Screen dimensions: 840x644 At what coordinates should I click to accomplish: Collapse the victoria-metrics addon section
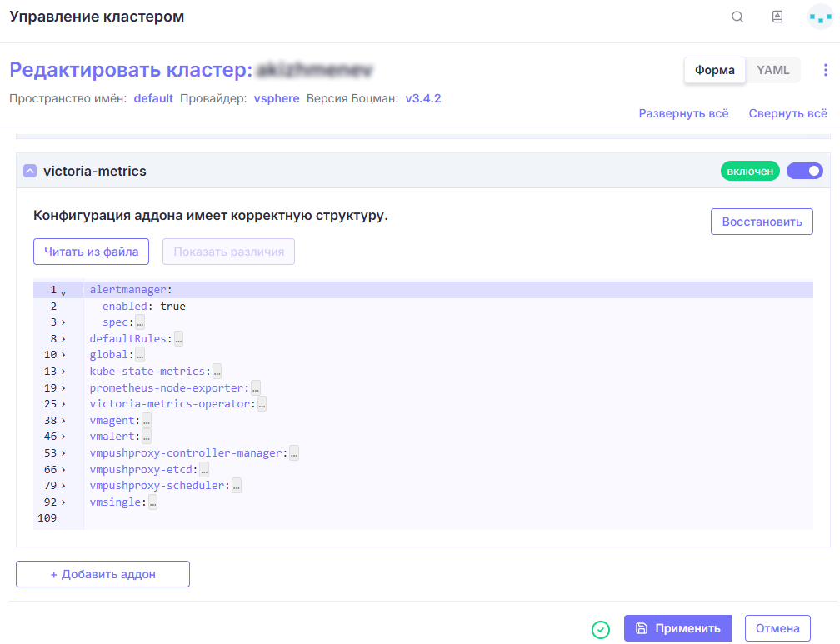point(30,171)
